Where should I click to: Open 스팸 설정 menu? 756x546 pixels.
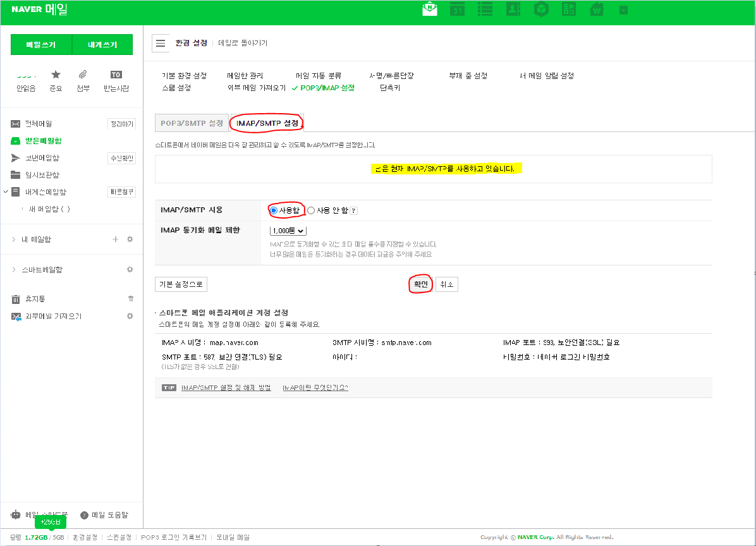click(x=176, y=88)
